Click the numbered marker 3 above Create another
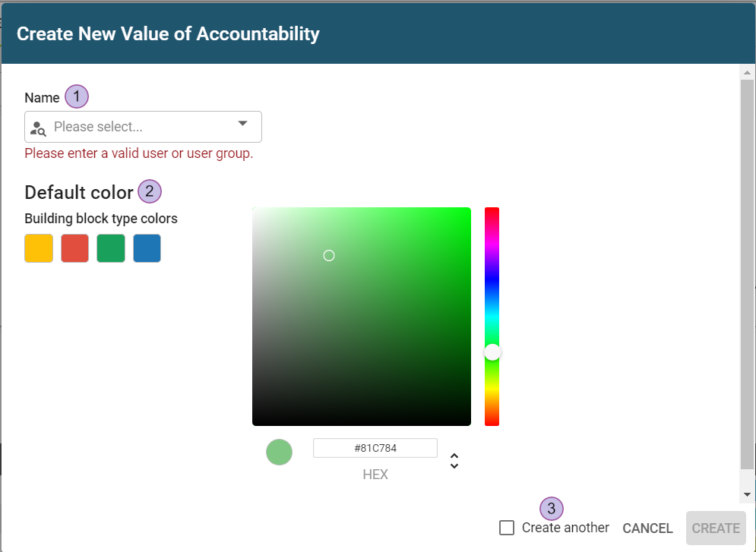The image size is (756, 552). coord(552,509)
